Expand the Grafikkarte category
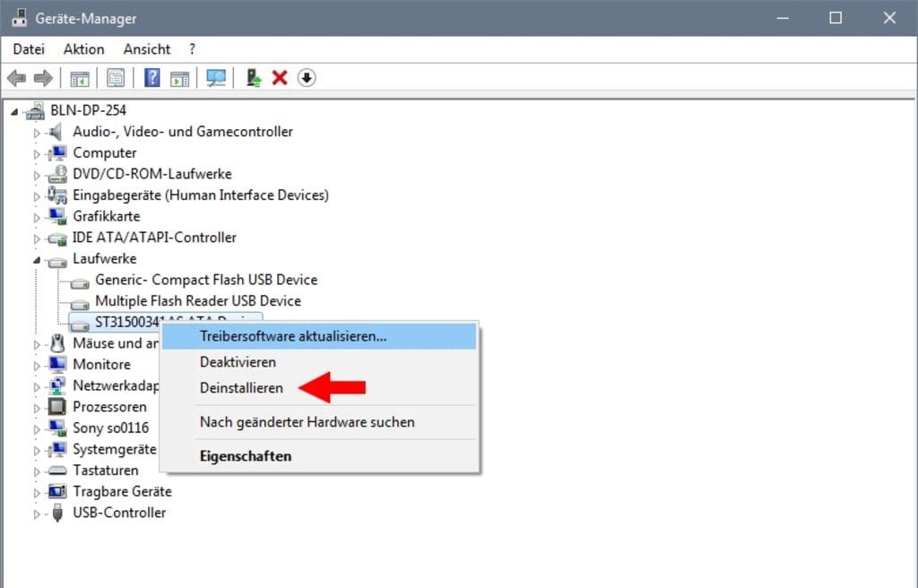 36,217
